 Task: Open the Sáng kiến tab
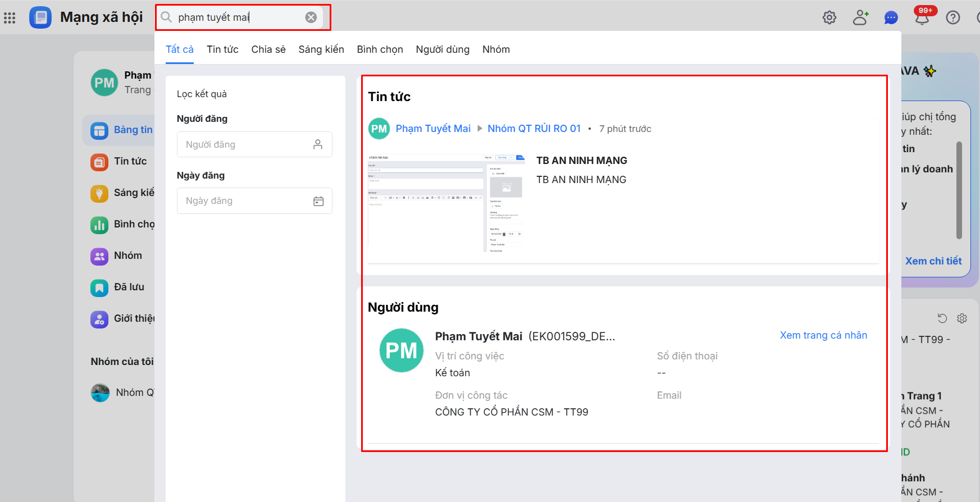coord(321,49)
